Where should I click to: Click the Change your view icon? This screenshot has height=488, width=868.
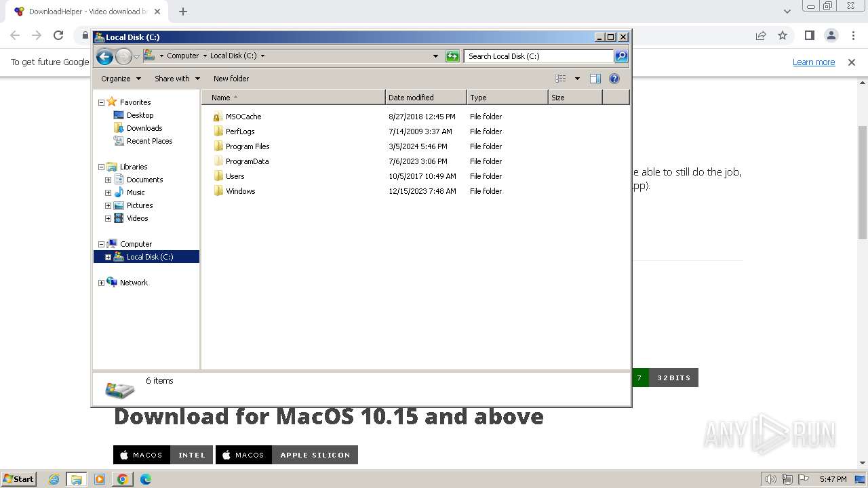coord(561,79)
